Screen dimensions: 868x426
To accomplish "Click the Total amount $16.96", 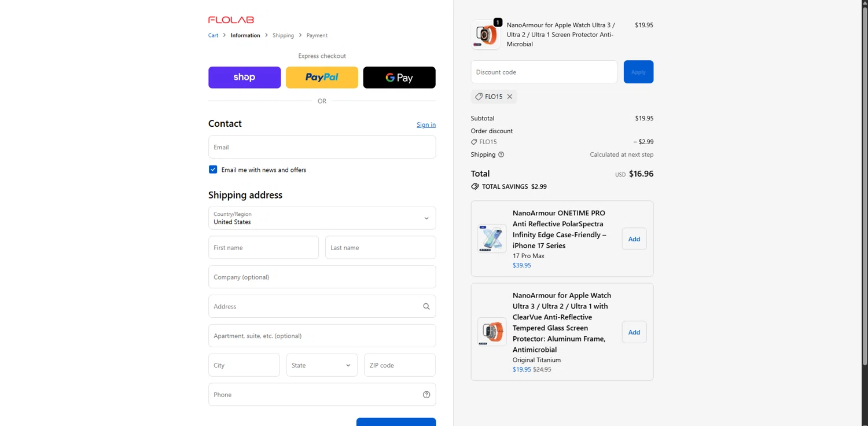I will [x=641, y=174].
